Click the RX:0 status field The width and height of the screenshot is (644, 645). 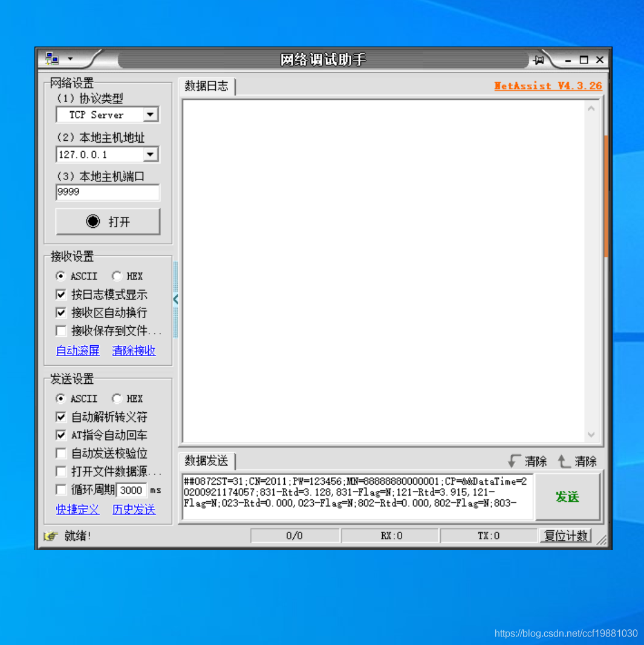[x=390, y=536]
